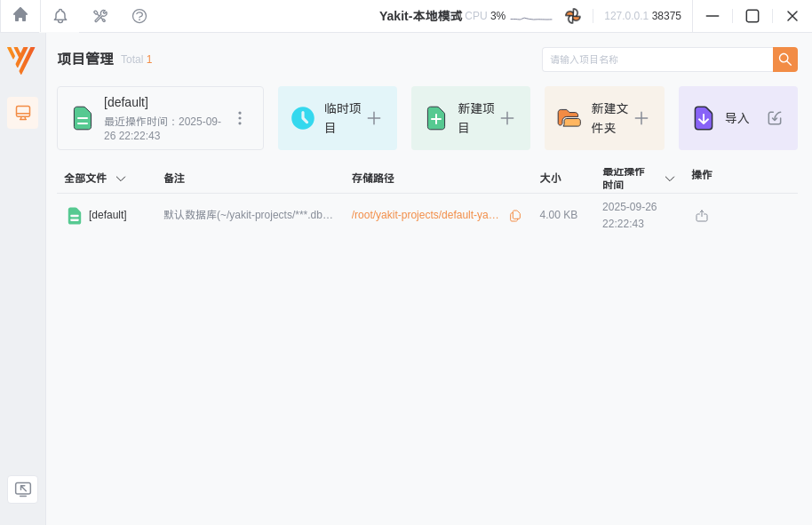The image size is (812, 525).
Task: Follow the /root/yakit-projects/default-ya link
Action: (425, 215)
